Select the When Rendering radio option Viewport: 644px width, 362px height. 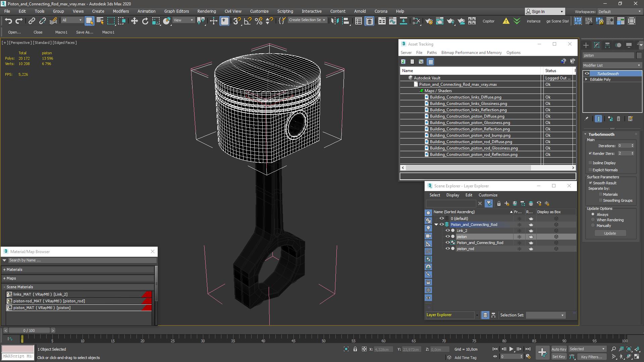click(x=593, y=220)
